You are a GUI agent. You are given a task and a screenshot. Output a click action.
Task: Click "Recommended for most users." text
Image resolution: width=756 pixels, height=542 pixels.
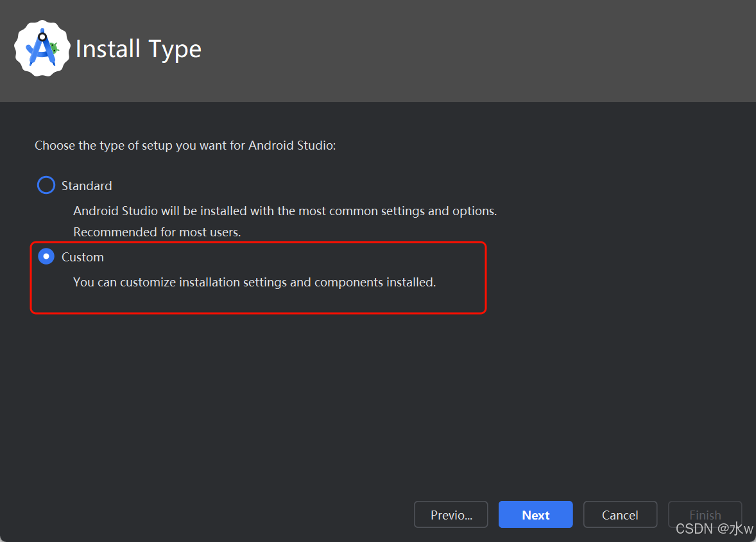pyautogui.click(x=157, y=232)
